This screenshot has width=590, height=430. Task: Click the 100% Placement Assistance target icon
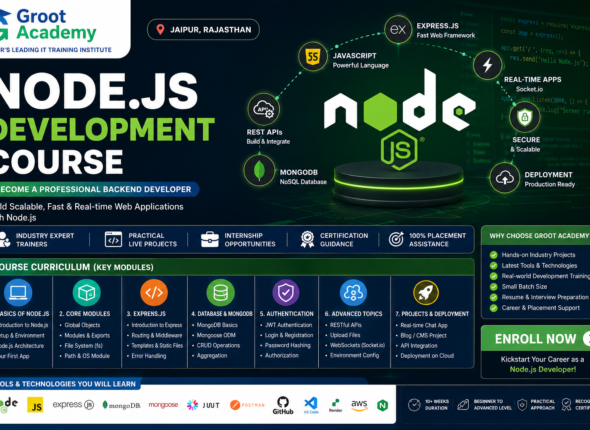point(396,239)
